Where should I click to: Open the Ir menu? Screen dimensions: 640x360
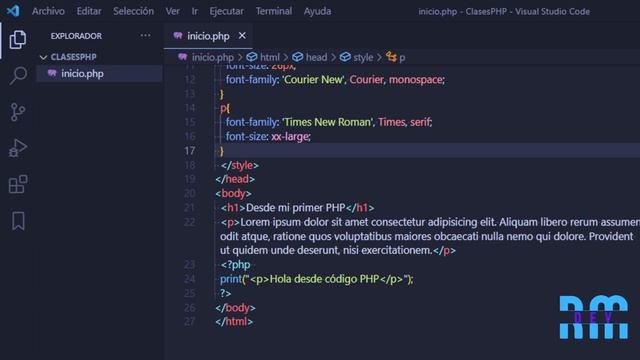(195, 11)
